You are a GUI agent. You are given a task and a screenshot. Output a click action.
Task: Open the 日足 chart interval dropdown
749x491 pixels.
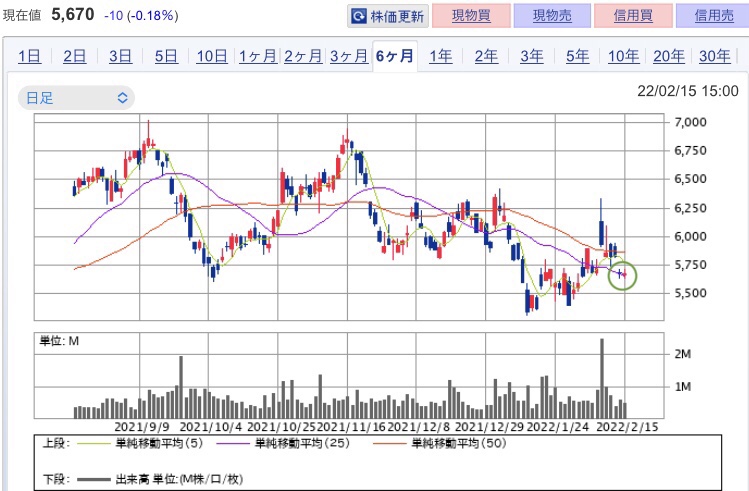(76, 98)
